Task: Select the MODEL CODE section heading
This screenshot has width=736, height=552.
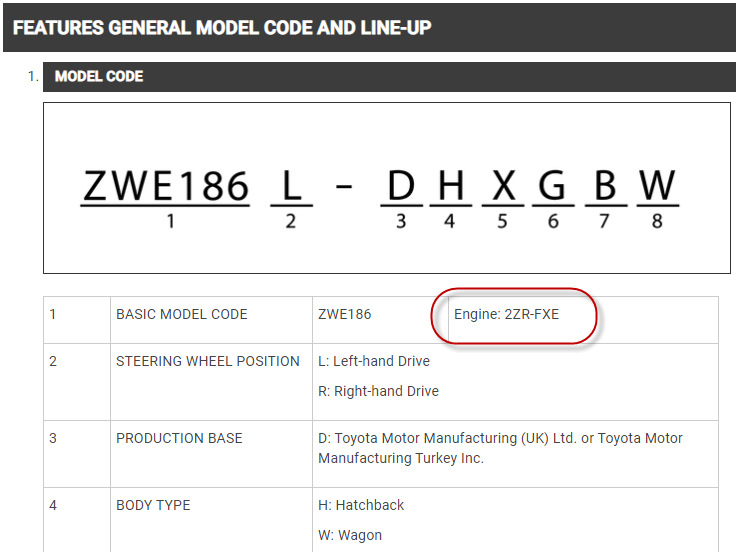Action: [99, 76]
